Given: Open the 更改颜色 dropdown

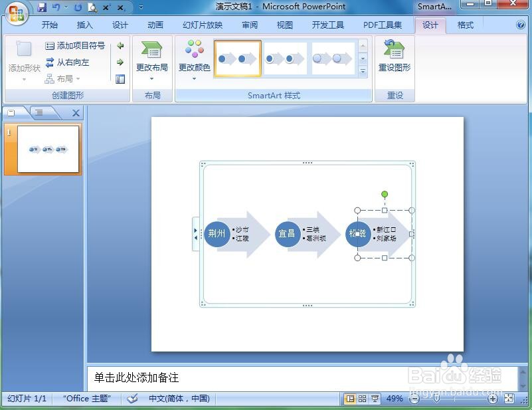Looking at the screenshot, I should (x=194, y=60).
